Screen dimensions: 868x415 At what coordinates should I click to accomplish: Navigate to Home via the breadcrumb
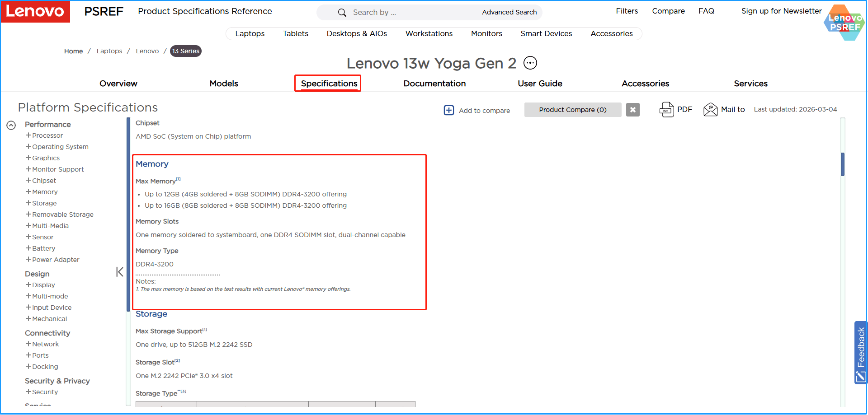click(x=73, y=51)
